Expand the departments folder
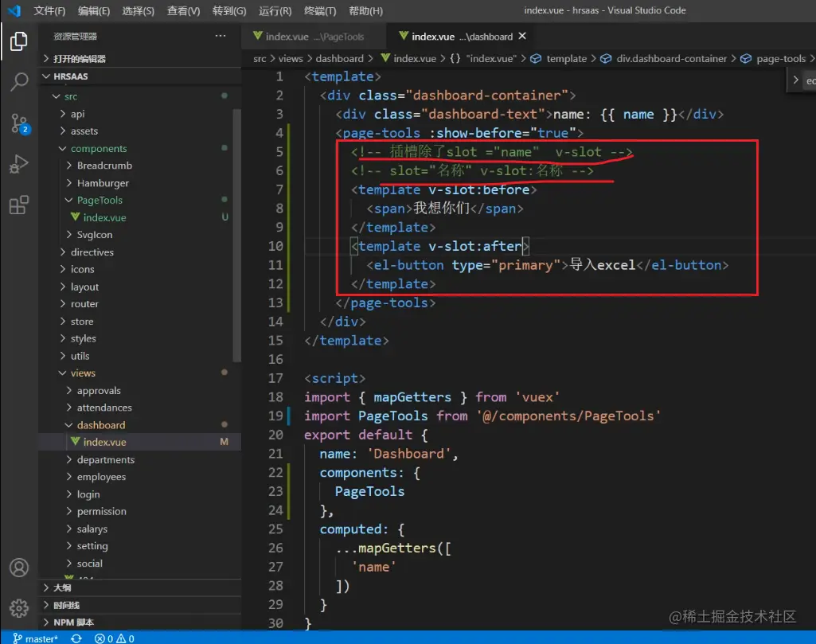 click(x=105, y=460)
